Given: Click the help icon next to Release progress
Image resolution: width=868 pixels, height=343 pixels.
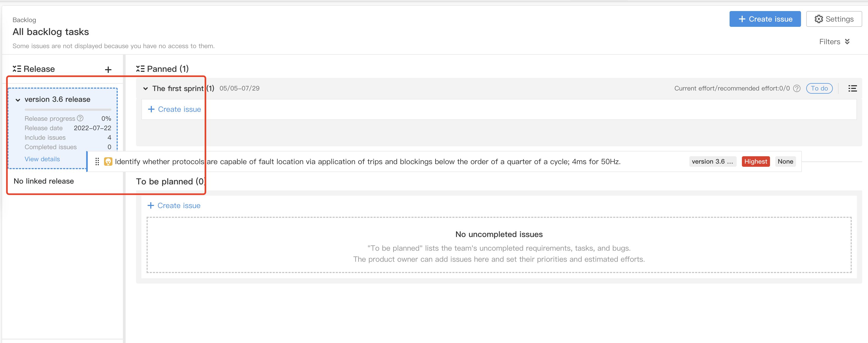Looking at the screenshot, I should (80, 118).
